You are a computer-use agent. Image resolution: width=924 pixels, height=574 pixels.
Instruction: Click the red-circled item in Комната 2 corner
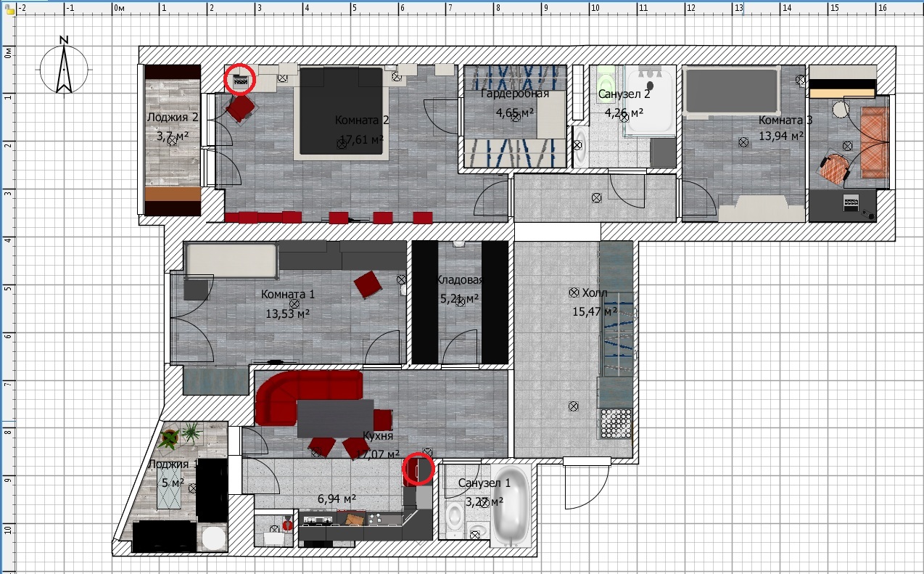240,79
